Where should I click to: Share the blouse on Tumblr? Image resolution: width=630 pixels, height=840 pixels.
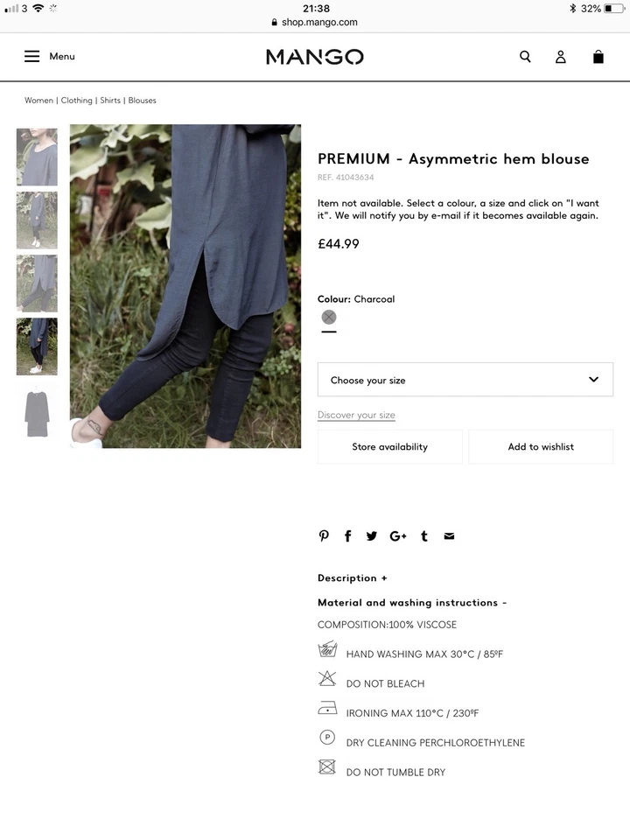424,535
